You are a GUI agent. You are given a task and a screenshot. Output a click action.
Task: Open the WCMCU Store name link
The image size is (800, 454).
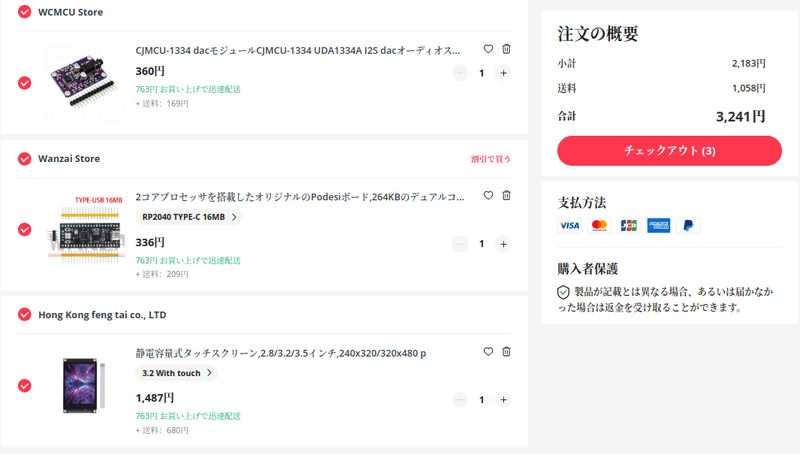click(x=70, y=12)
